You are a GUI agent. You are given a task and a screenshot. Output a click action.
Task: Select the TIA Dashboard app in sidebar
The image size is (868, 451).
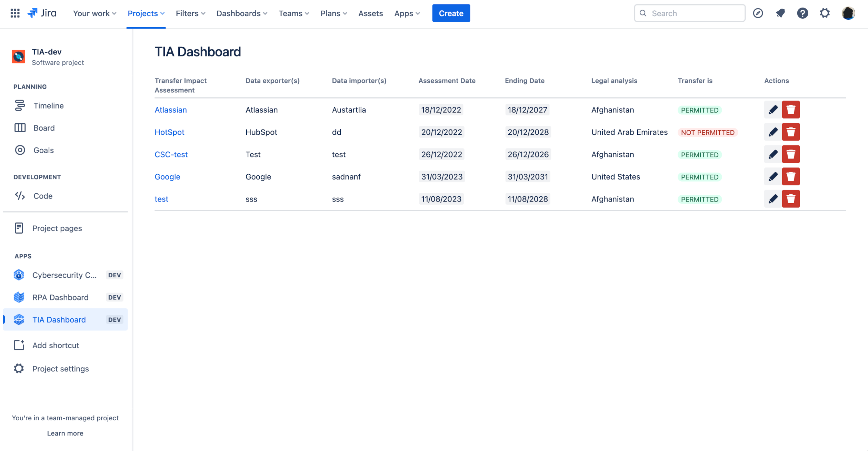(x=65, y=319)
